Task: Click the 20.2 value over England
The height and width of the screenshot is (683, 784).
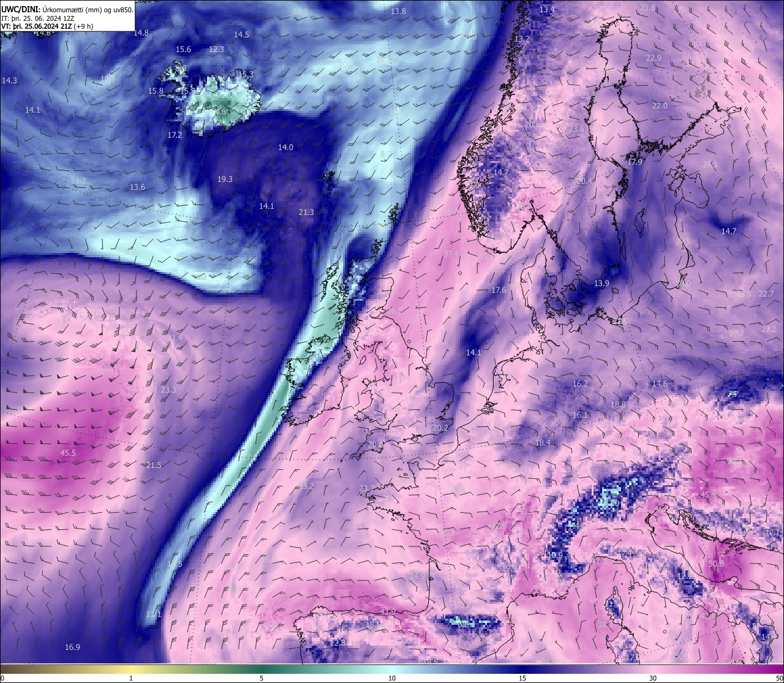Action: (440, 428)
